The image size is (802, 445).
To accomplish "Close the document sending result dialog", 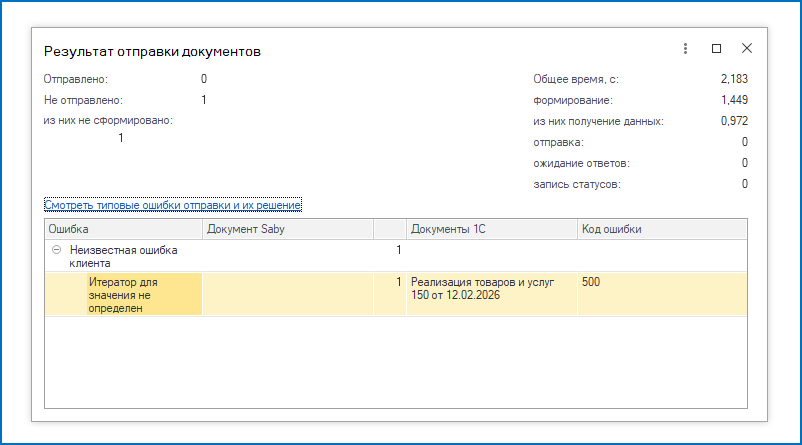I will pos(746,49).
